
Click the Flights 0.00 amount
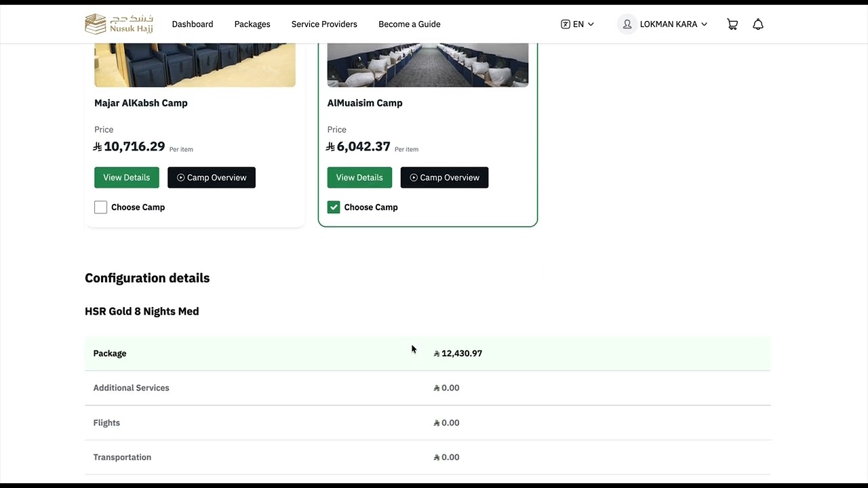coord(446,423)
